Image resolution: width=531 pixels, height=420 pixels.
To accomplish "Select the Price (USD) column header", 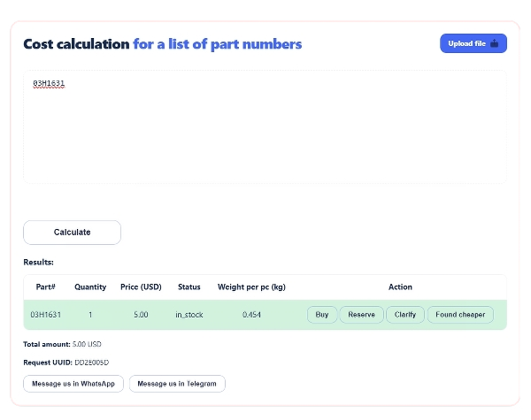I will (141, 287).
